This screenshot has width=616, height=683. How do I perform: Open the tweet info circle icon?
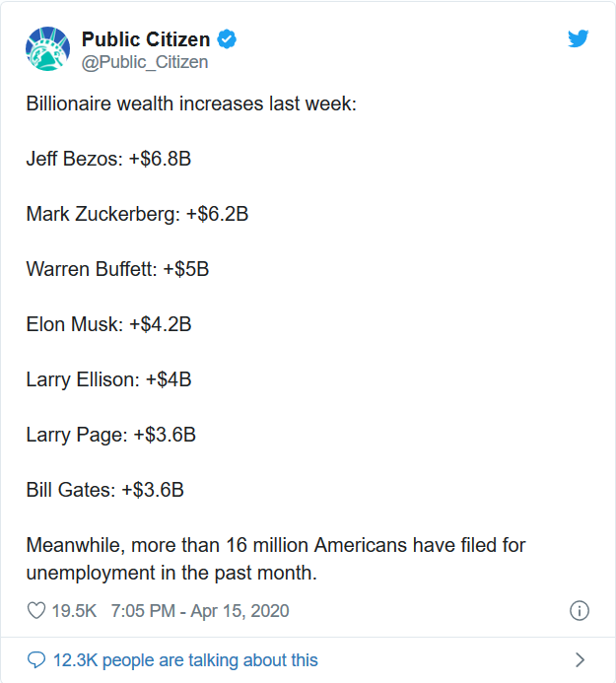coord(580,611)
